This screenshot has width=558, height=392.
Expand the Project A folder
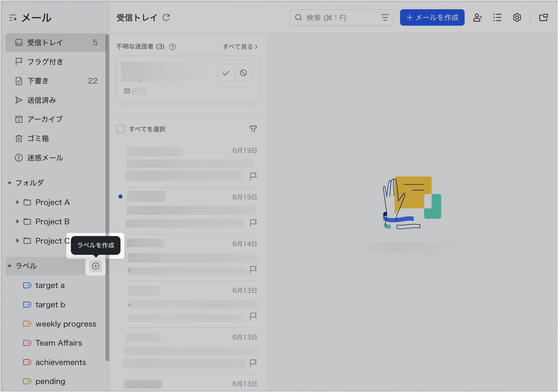18,202
